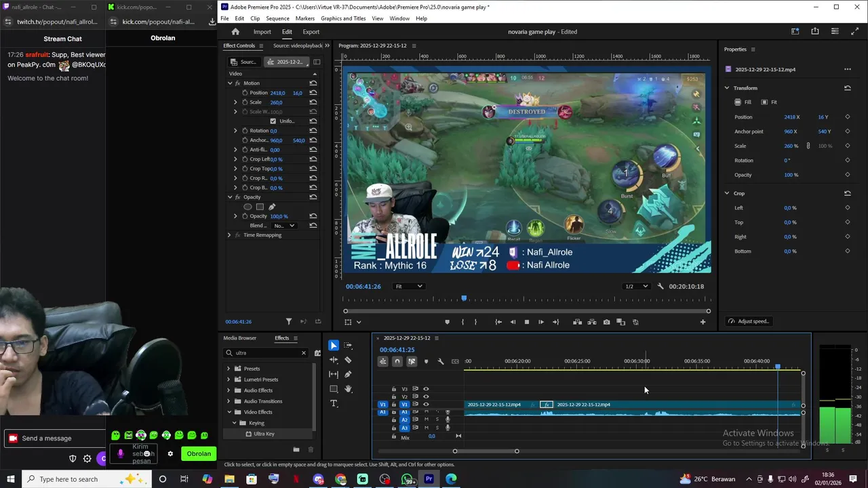Toggle V1 track visibility eye
868x488 pixels.
pyautogui.click(x=426, y=405)
